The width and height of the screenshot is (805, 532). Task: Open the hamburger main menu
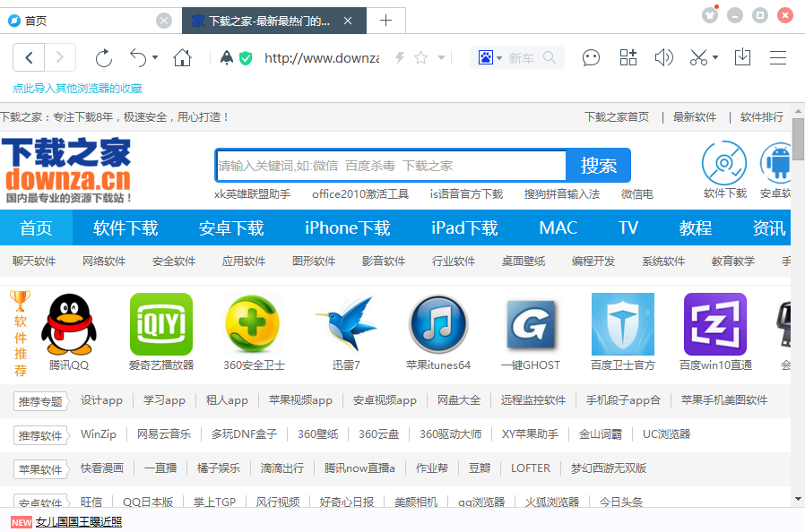(x=778, y=57)
